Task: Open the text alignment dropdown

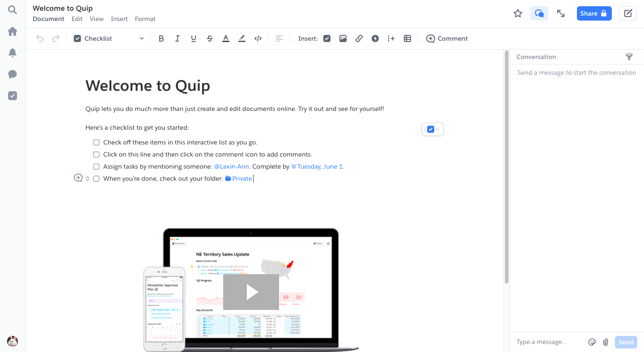Action: 280,38
